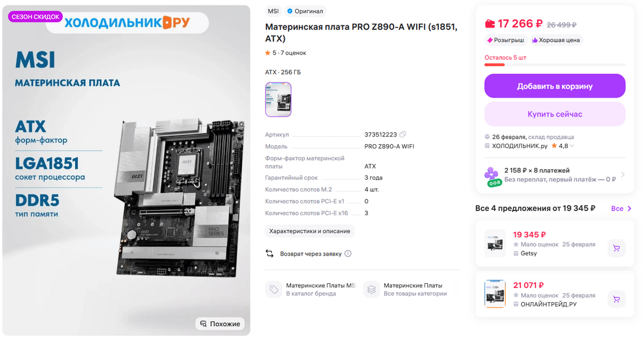Click the category stack icon
Viewport: 644px width, 340px height.
371,289
